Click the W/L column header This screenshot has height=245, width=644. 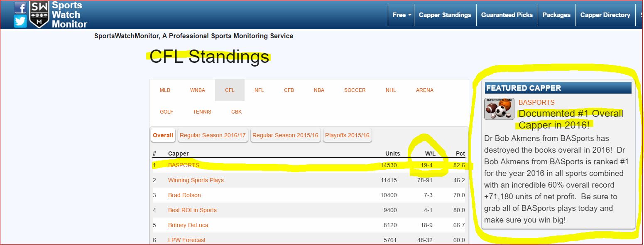(430, 153)
